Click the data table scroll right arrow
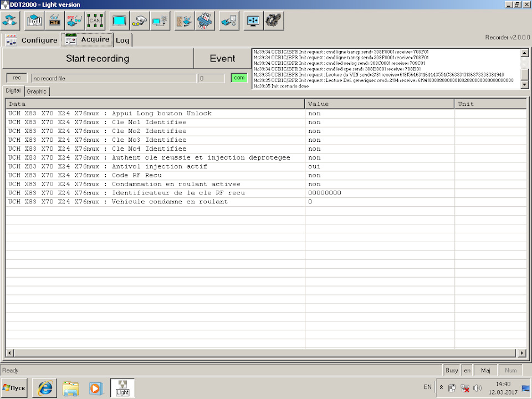 pos(522,353)
